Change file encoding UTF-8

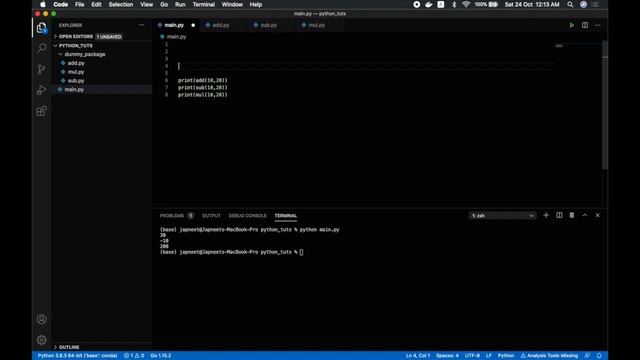[472, 356]
